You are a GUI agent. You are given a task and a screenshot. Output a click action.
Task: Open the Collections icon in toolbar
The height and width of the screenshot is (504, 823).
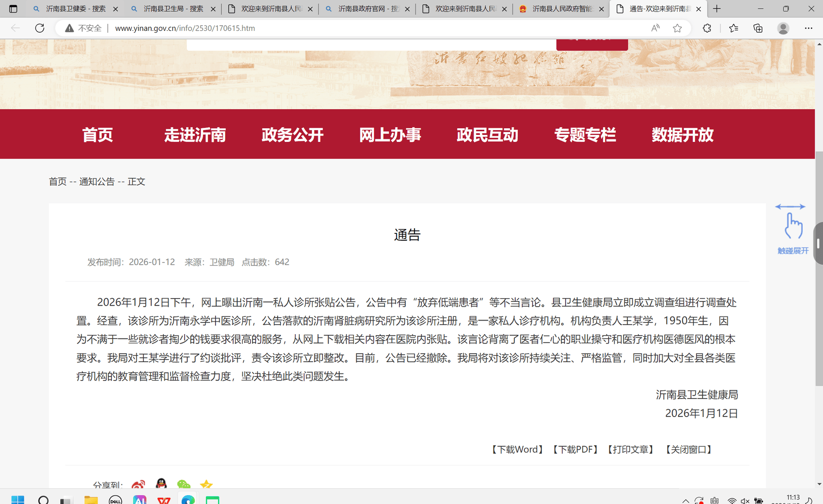click(758, 28)
